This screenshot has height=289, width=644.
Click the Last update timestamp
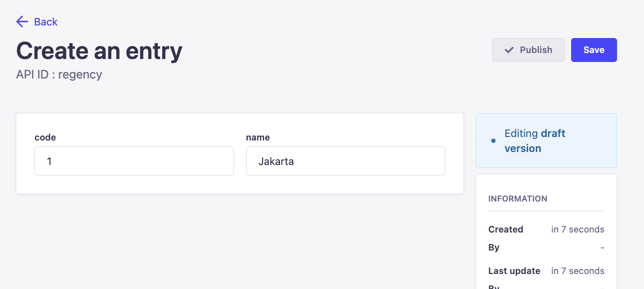(x=578, y=270)
